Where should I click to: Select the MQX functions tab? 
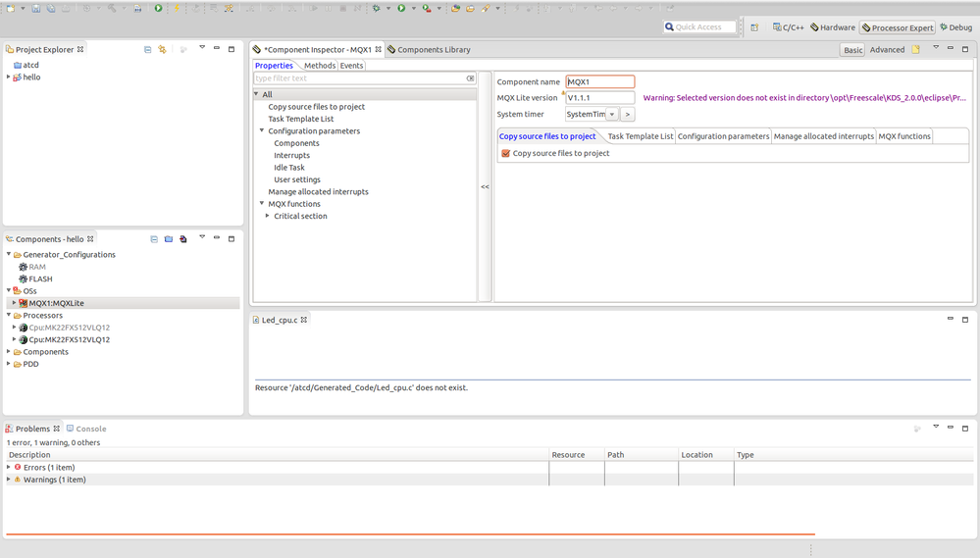pos(903,136)
